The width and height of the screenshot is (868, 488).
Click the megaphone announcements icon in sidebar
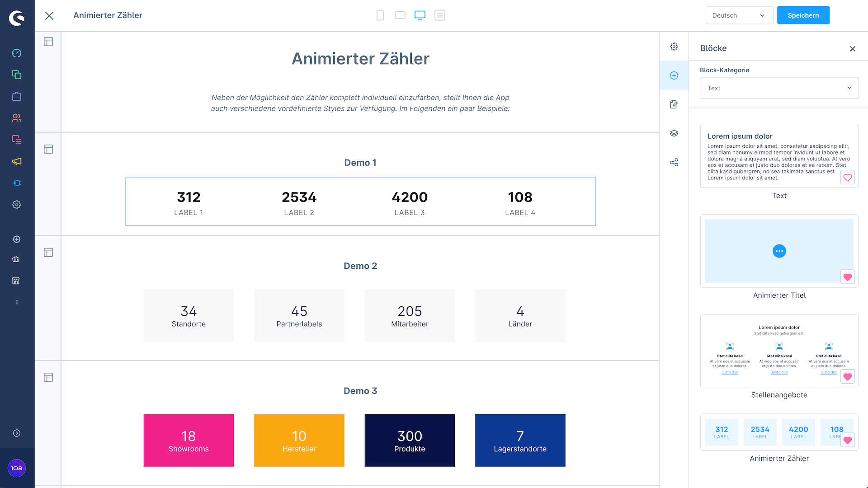[17, 161]
